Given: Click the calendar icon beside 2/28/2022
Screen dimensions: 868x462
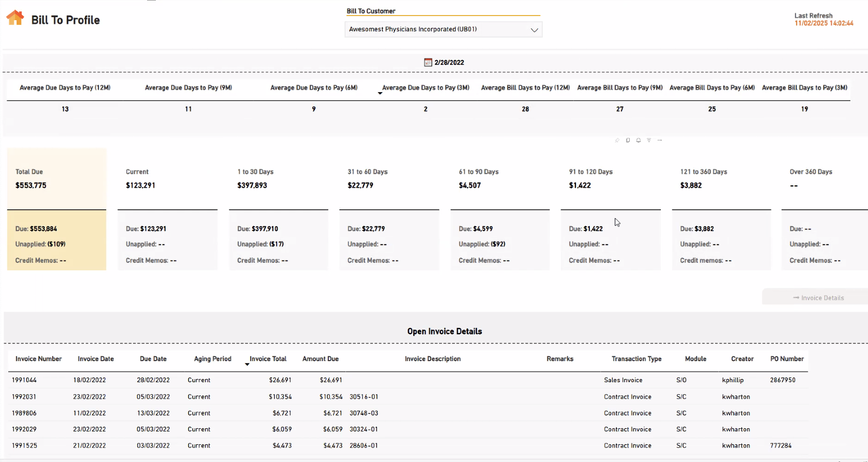Looking at the screenshot, I should point(428,62).
